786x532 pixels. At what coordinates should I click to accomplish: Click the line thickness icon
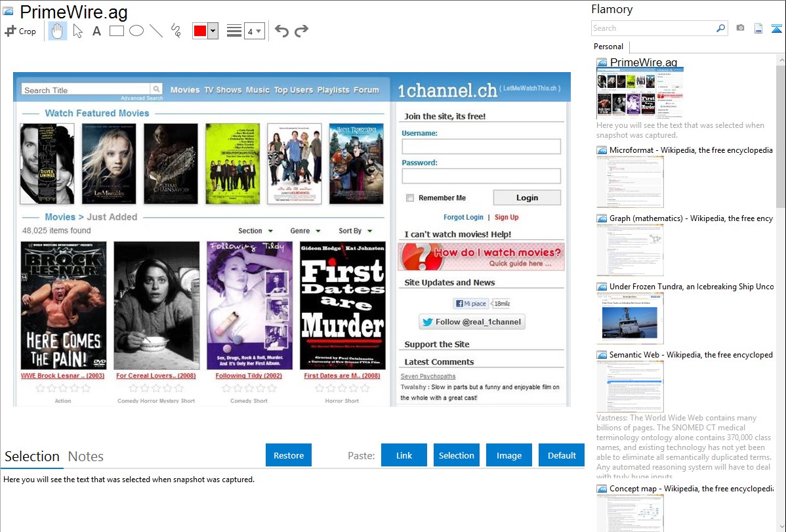pos(234,31)
